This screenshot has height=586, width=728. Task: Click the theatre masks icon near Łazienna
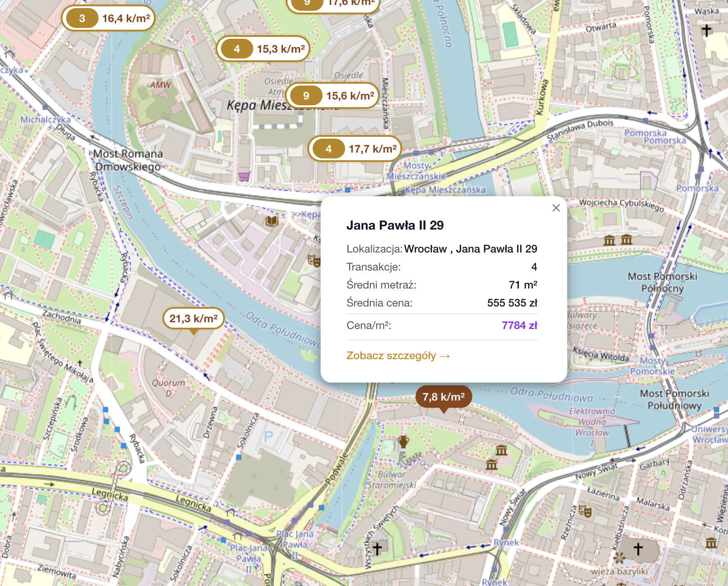(x=585, y=511)
